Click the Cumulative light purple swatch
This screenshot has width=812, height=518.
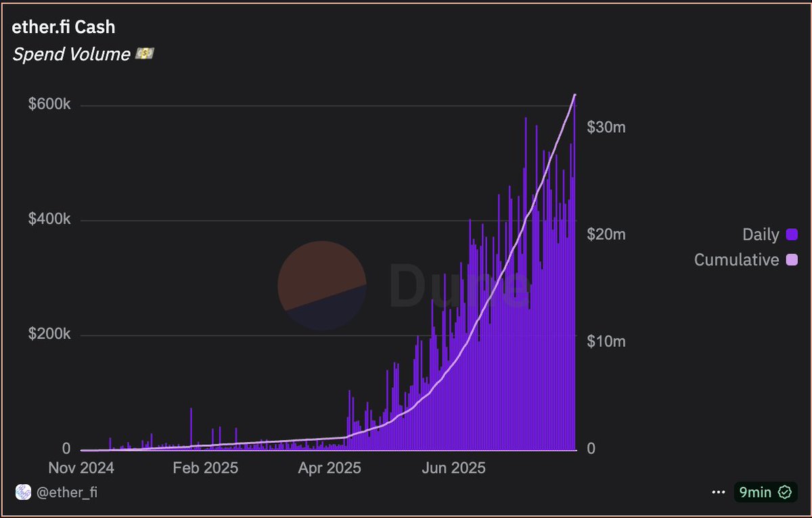click(x=792, y=259)
